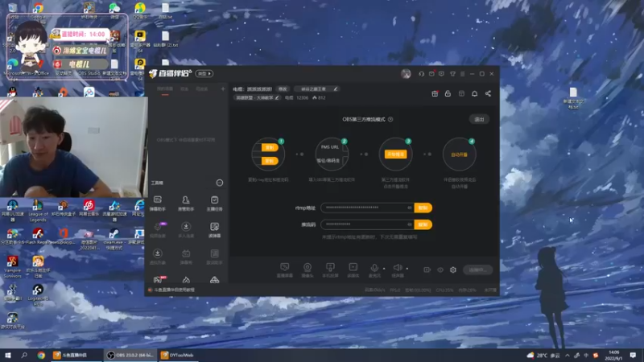The height and width of the screenshot is (362, 644).
Task: Click 自动开播 in step 4 circle
Action: (459, 154)
